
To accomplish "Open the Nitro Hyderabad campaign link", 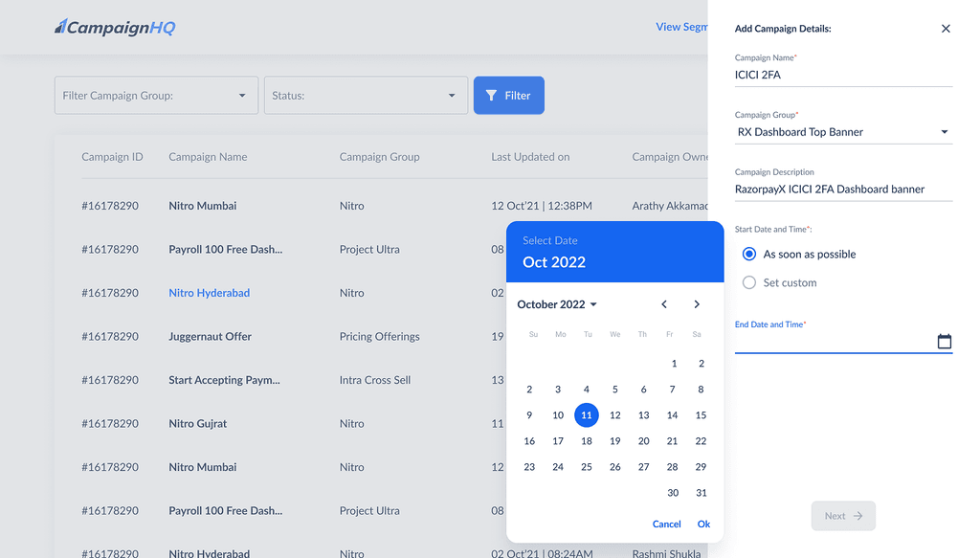I will click(210, 293).
